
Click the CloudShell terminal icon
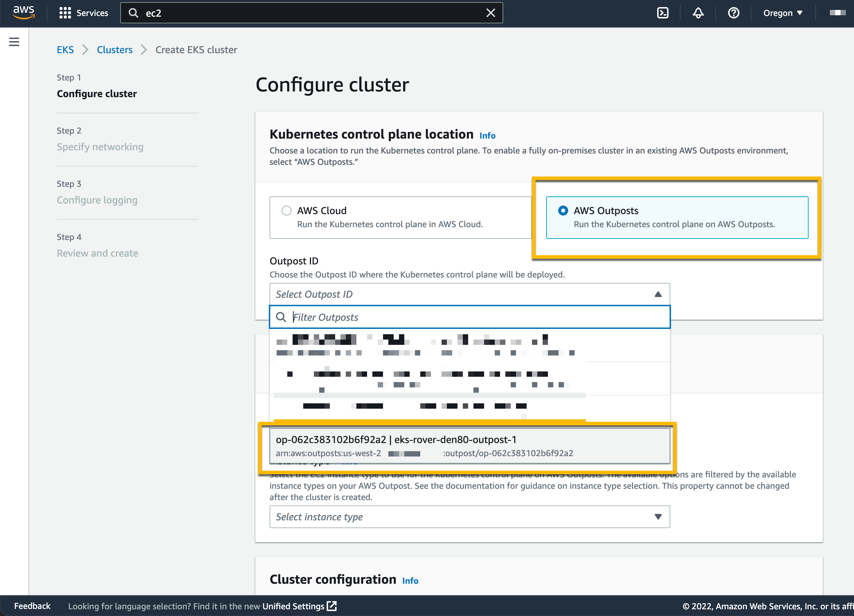[663, 13]
